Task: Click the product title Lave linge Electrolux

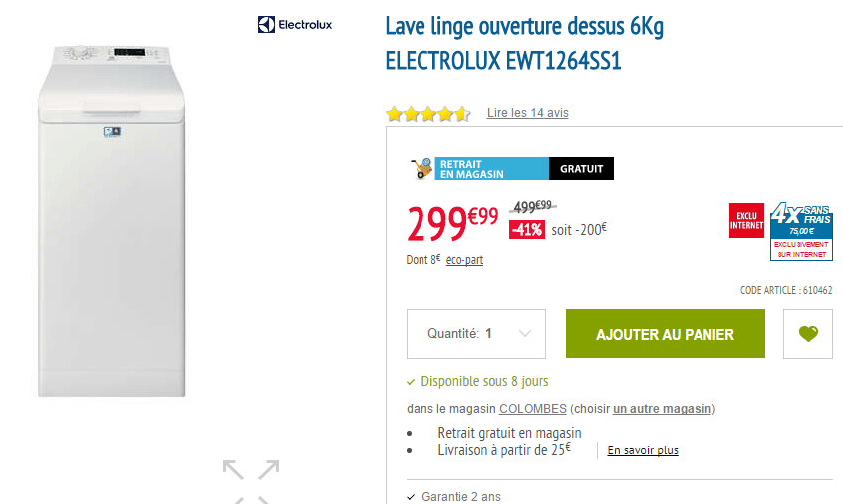Action: point(524,43)
